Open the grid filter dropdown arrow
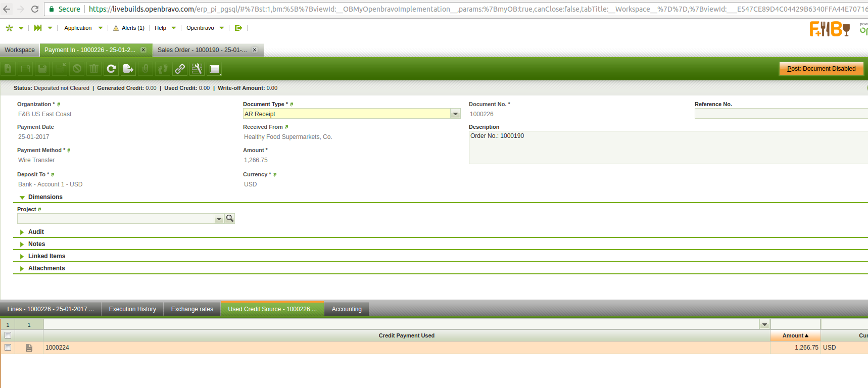 (764, 324)
